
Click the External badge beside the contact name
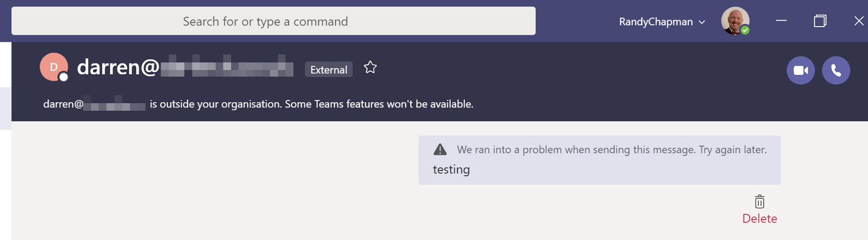click(x=329, y=70)
